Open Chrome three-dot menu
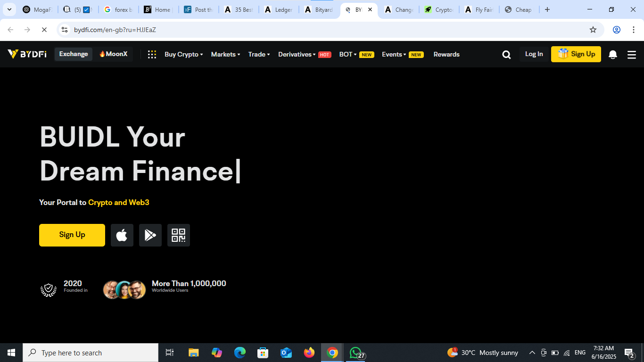 tap(634, 30)
